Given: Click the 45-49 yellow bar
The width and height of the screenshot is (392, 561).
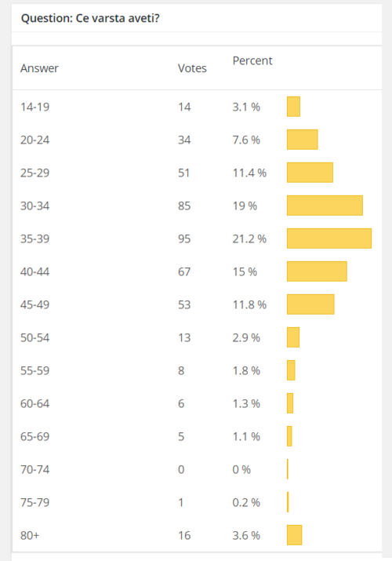Looking at the screenshot, I should pos(310,304).
